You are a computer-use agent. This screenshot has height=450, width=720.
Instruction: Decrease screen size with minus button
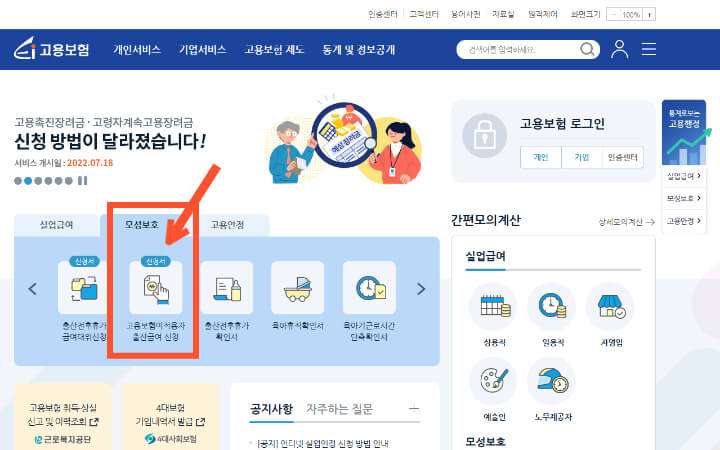pyautogui.click(x=613, y=14)
